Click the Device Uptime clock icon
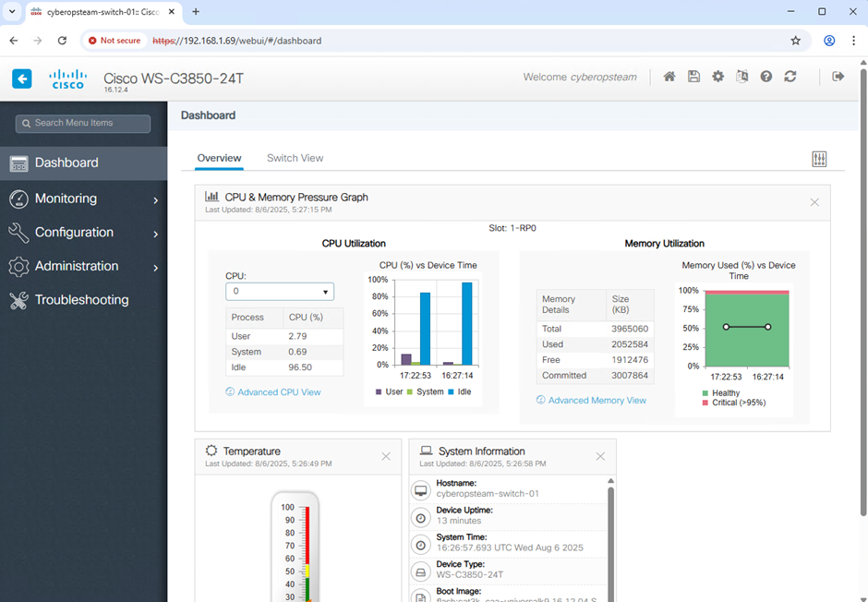Image resolution: width=868 pixels, height=602 pixels. click(421, 518)
